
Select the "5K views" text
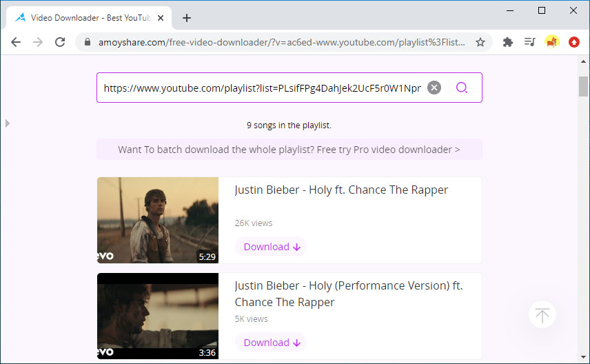point(251,318)
